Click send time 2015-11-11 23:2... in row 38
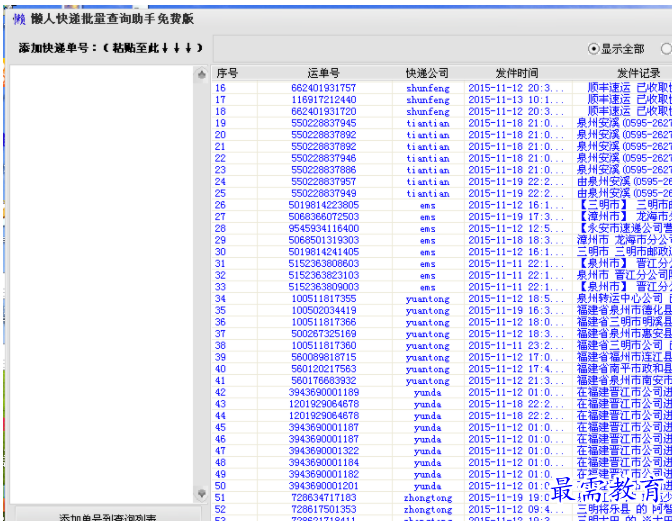 click(516, 346)
